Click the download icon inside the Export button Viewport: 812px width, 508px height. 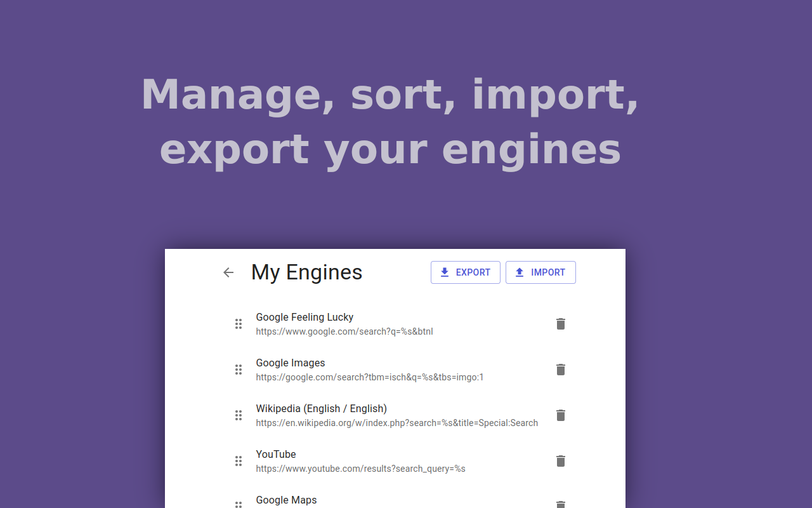[x=444, y=272]
